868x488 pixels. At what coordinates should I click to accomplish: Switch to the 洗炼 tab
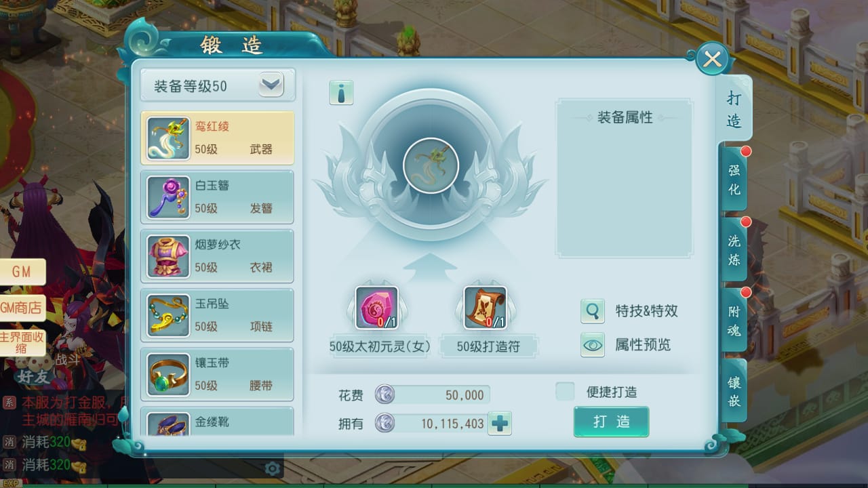tap(734, 249)
